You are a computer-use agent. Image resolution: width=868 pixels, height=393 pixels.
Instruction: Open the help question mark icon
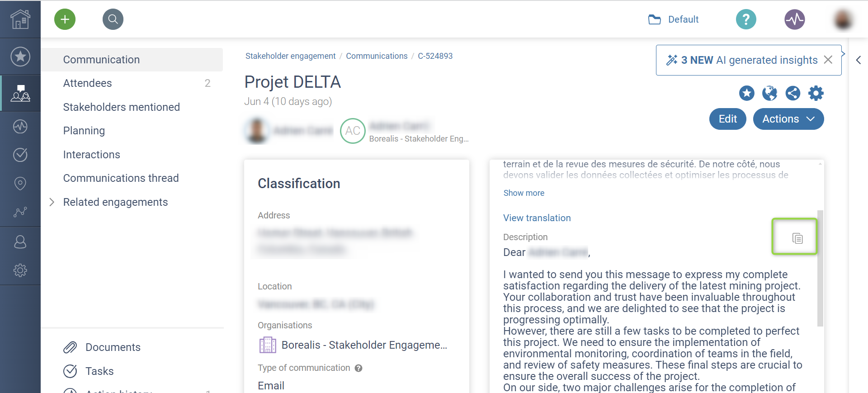[x=746, y=19]
